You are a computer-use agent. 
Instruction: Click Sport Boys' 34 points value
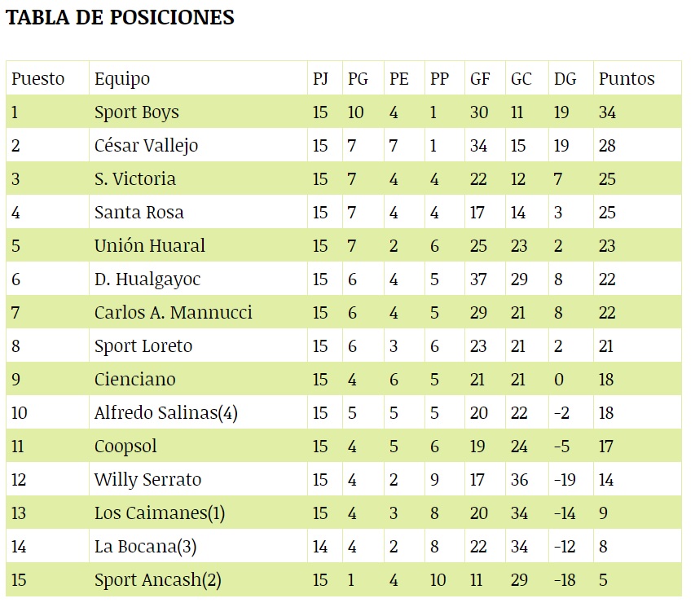(607, 112)
